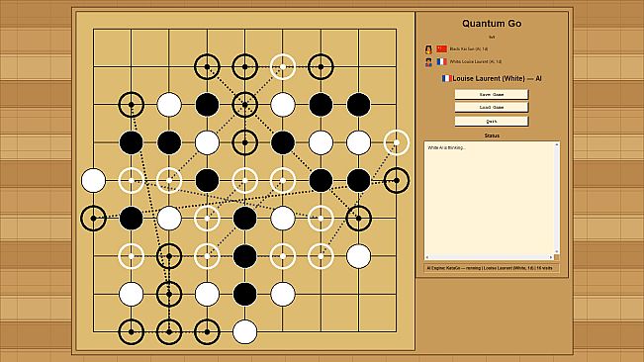This screenshot has width=644, height=362.
Task: Click the Black player name row text
Action: point(469,48)
